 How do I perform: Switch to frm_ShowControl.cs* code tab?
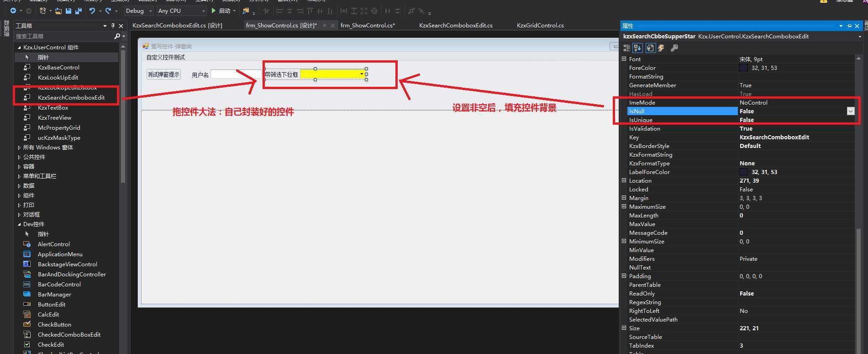(x=368, y=26)
